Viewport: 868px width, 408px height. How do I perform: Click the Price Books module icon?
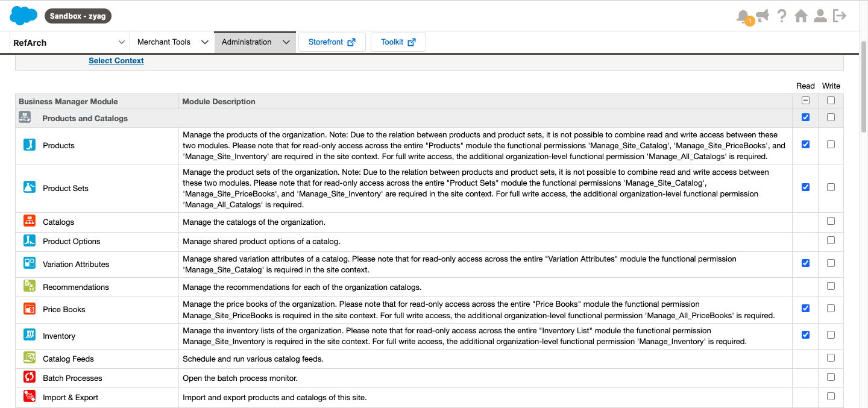30,309
